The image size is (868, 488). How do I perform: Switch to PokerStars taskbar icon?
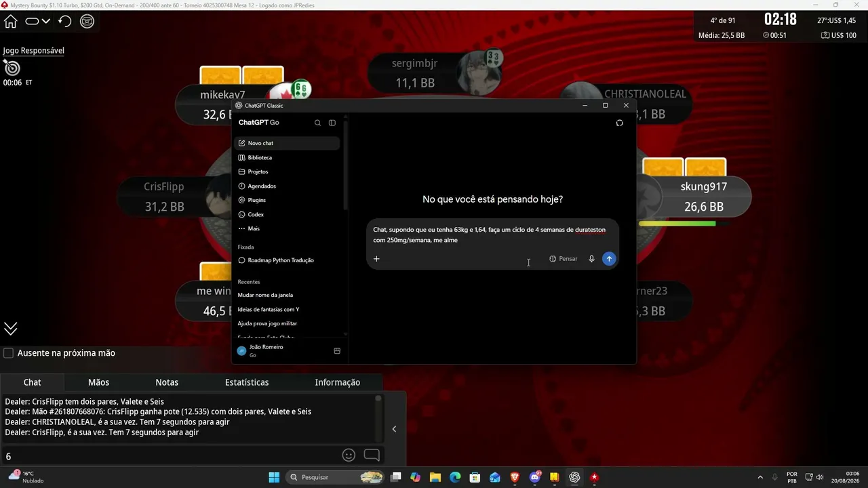point(595,477)
